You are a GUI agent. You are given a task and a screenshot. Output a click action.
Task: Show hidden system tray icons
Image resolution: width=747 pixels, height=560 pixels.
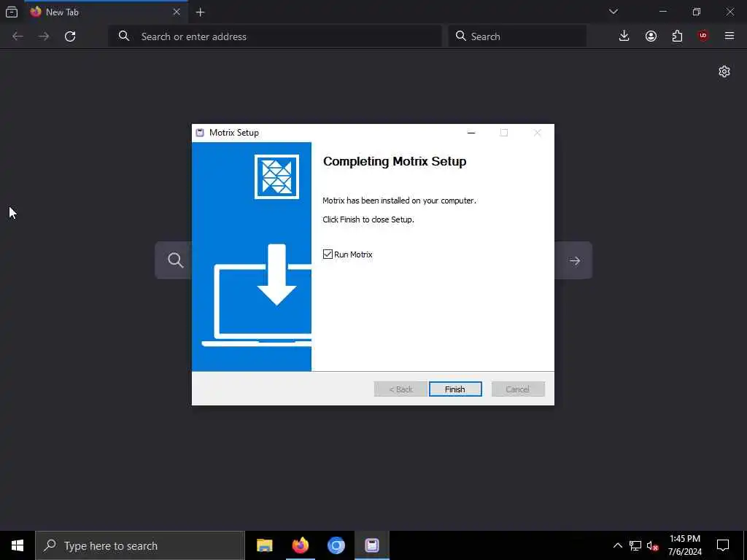tap(617, 545)
